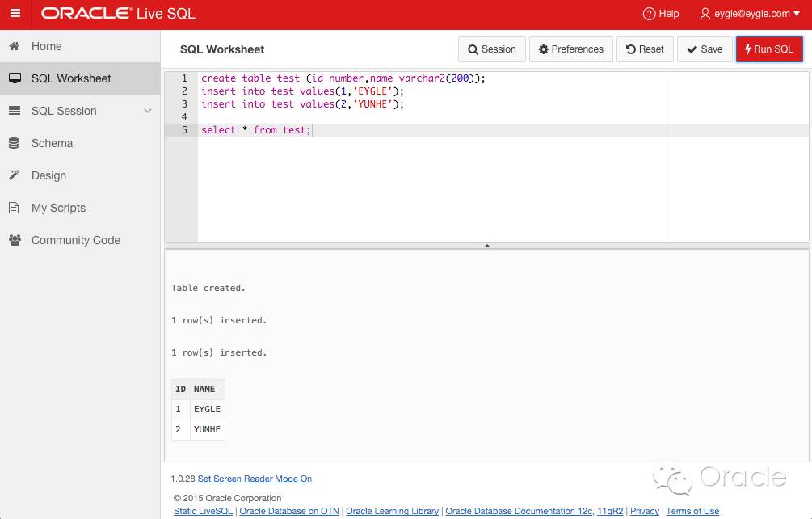Click the 'Table created.' output text

[x=208, y=288]
